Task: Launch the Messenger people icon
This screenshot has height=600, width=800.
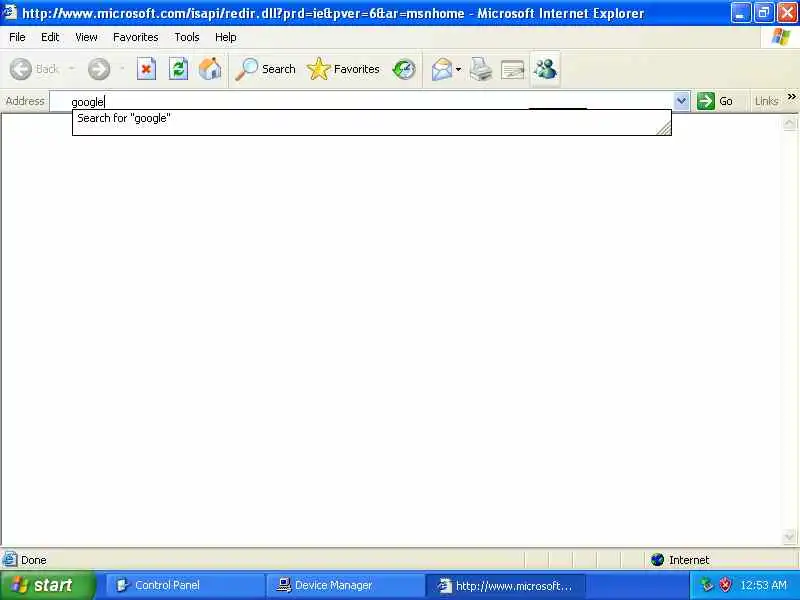Action: 545,69
